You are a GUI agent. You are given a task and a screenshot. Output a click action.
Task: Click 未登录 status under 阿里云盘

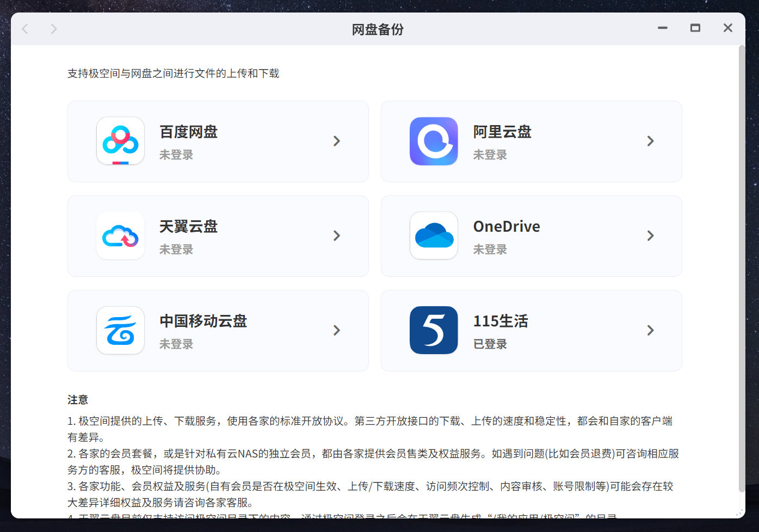click(x=490, y=155)
